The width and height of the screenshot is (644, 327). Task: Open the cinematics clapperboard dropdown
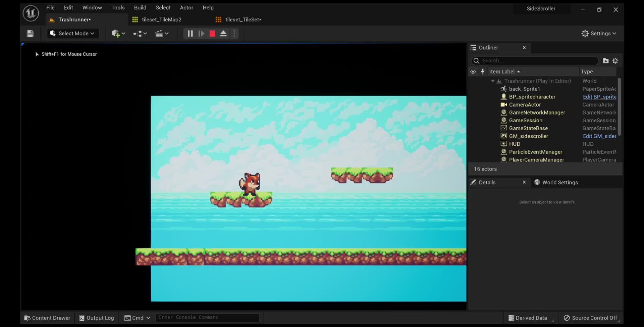coord(162,34)
